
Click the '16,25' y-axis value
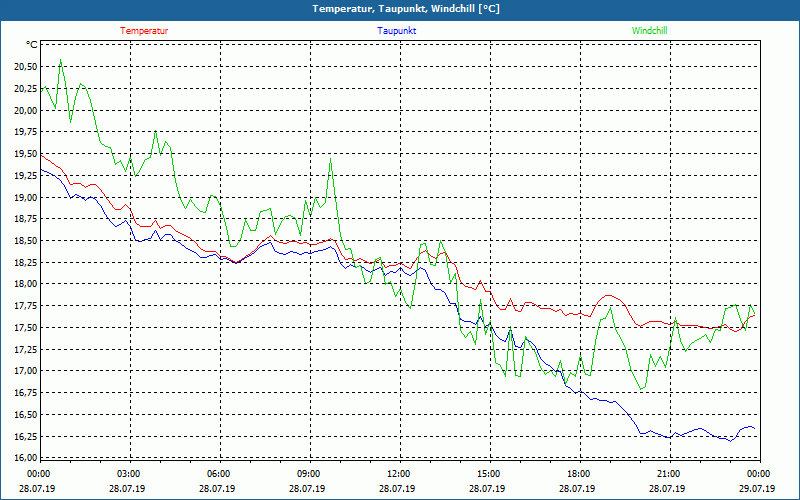coord(26,436)
